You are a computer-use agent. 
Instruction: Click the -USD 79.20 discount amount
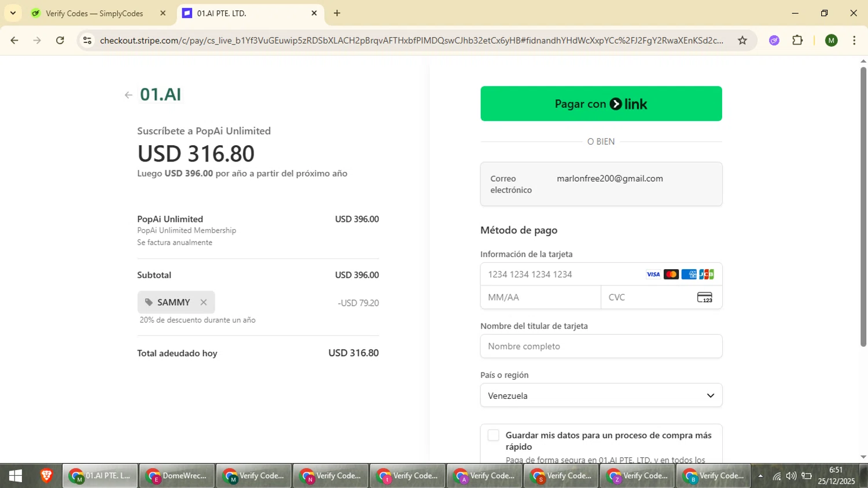(x=358, y=303)
